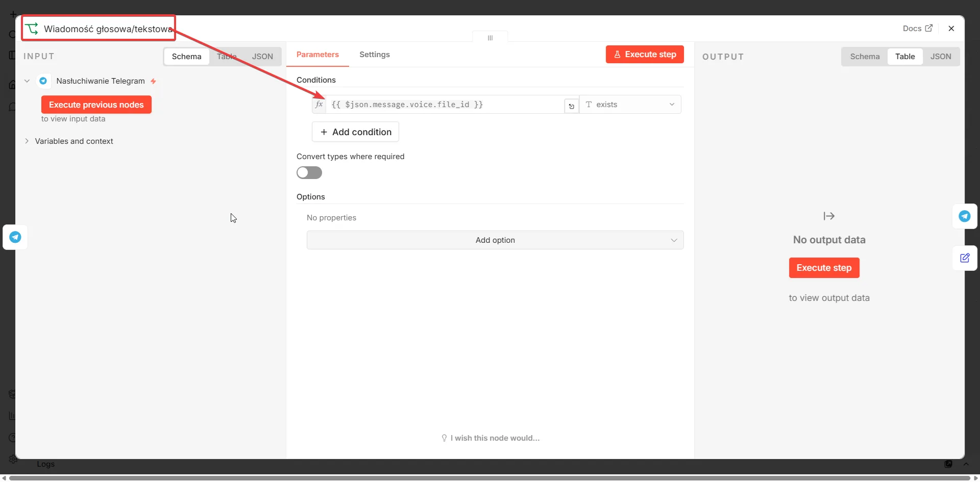Close the node details panel
The width and height of the screenshot is (980, 482).
click(951, 29)
